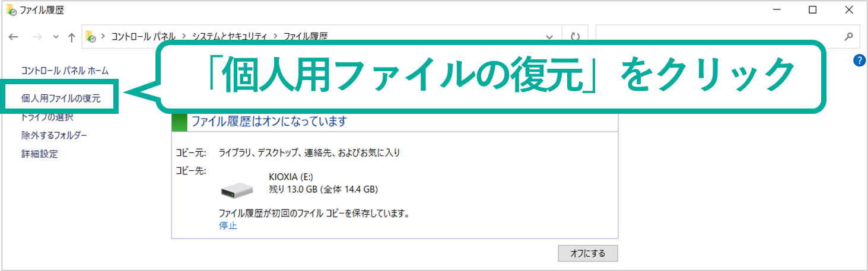Expand address bar history dropdown

coord(549,37)
